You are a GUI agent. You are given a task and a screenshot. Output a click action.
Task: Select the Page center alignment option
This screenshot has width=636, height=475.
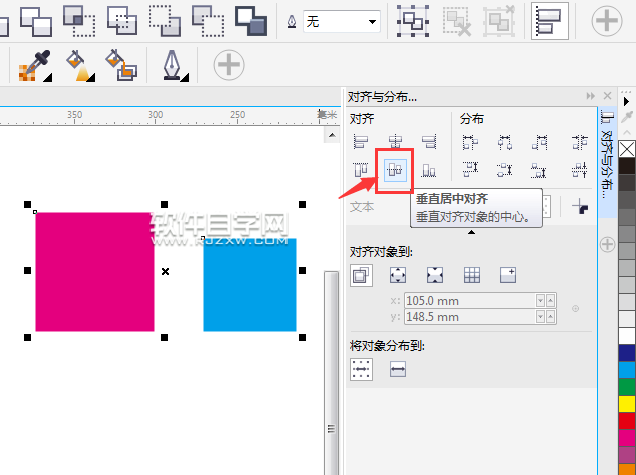coord(435,275)
